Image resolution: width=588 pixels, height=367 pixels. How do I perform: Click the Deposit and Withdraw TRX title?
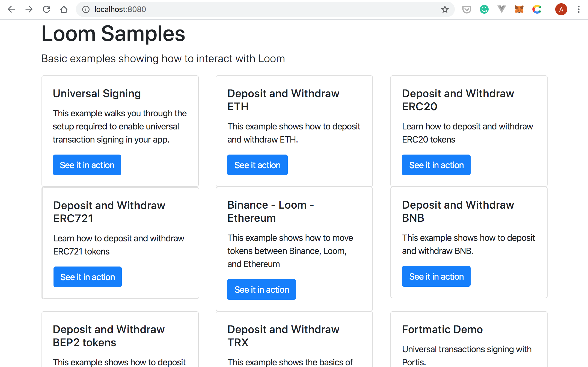point(283,336)
